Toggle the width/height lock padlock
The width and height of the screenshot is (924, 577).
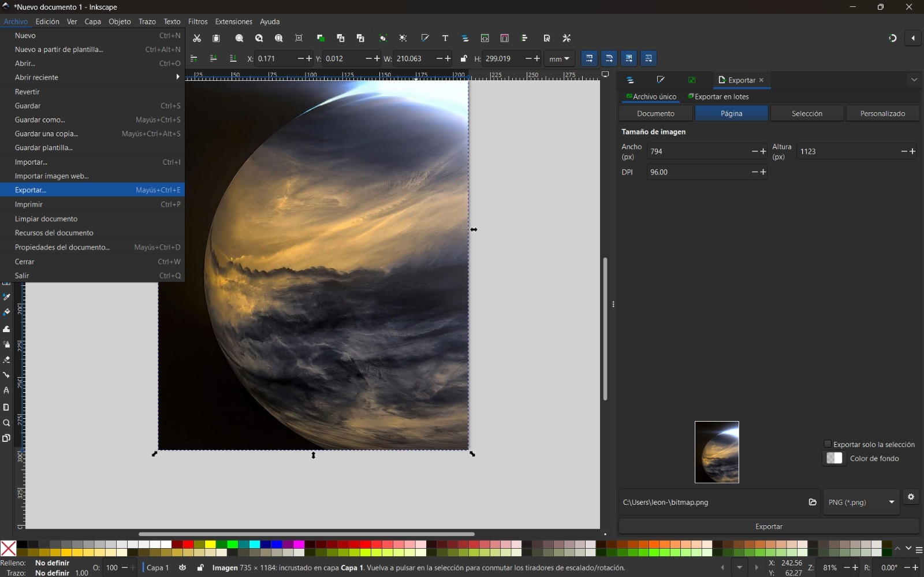tap(463, 58)
